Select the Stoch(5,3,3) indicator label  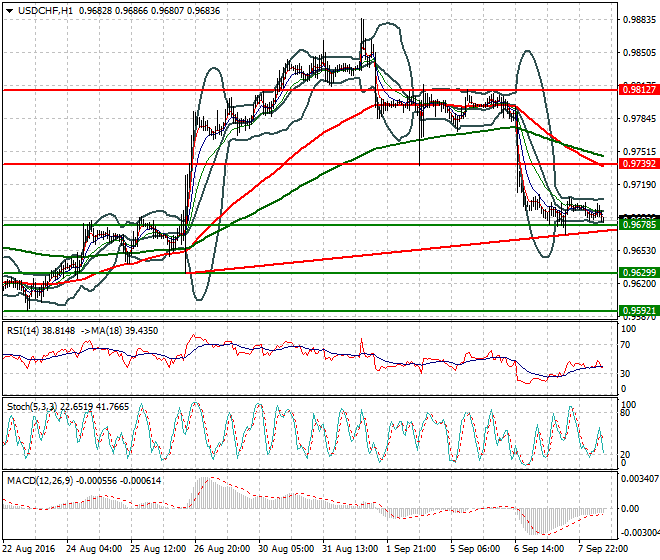click(x=32, y=407)
